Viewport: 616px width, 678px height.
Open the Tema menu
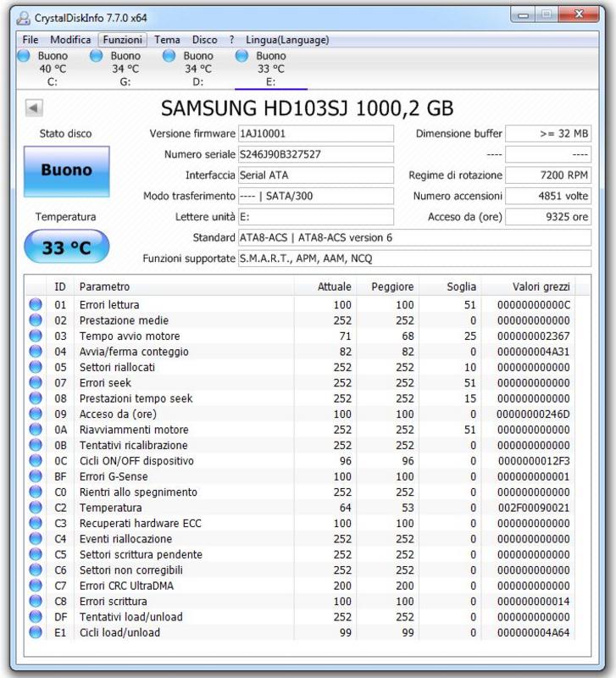167,40
